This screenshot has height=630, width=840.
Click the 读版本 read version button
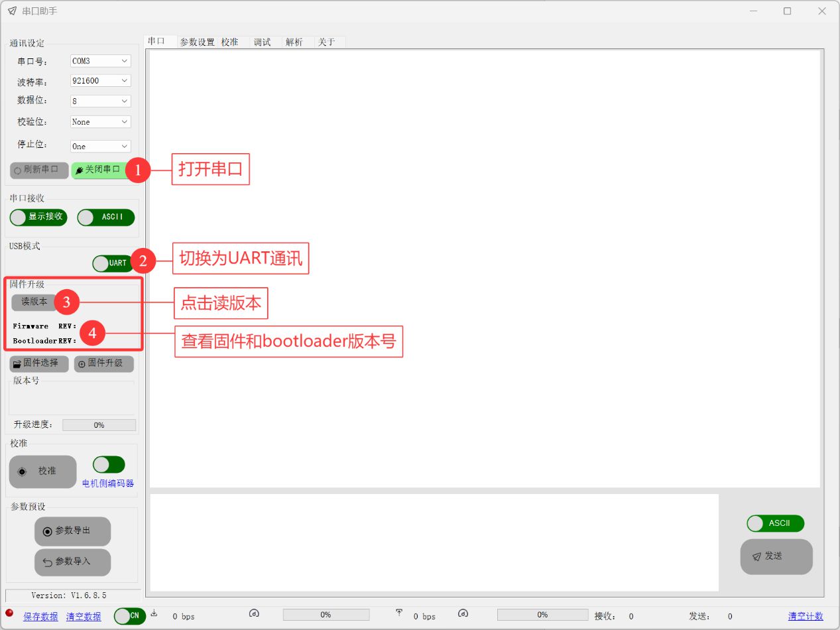[x=34, y=302]
